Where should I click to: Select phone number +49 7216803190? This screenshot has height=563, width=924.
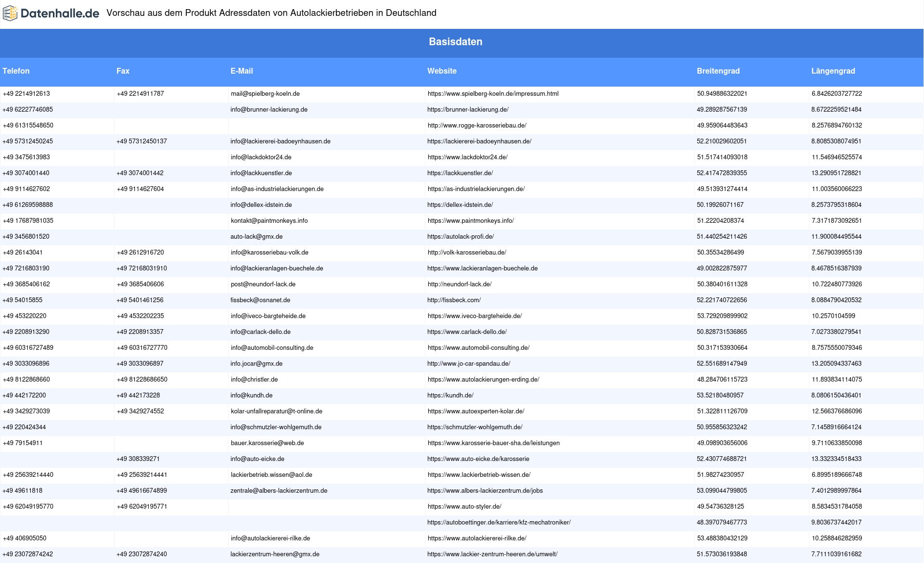pyautogui.click(x=26, y=269)
